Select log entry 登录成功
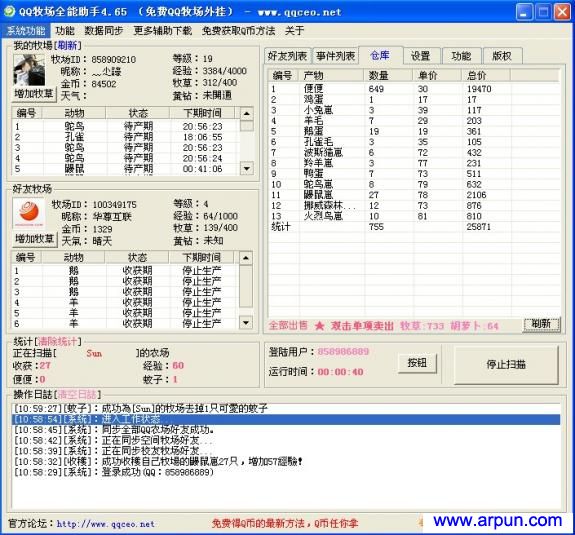 click(286, 472)
